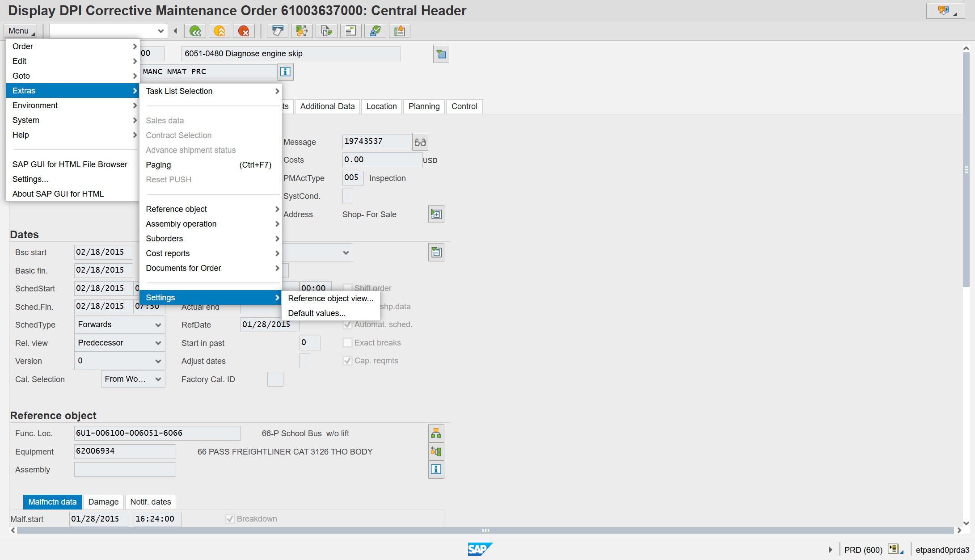
Task: Click the structure icon beside Func. Loc.
Action: tap(436, 434)
